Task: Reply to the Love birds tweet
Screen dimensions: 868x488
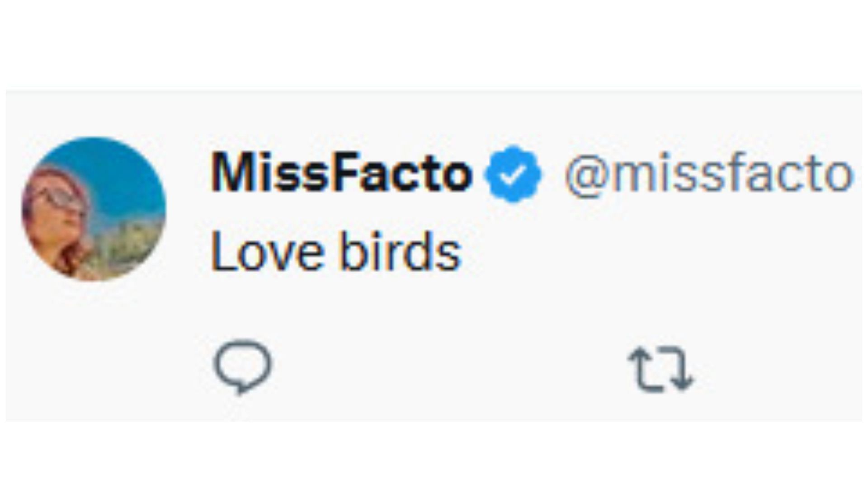Action: 243,366
